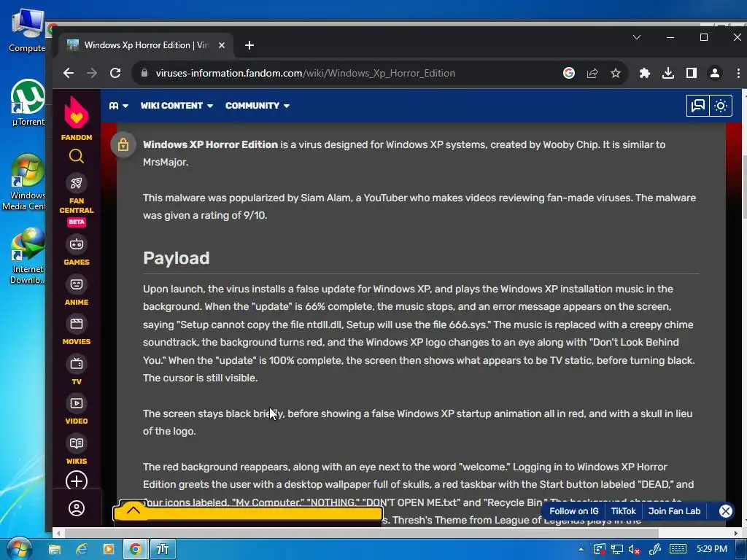
Task: Expand the Wiki Content menu
Action: point(177,106)
